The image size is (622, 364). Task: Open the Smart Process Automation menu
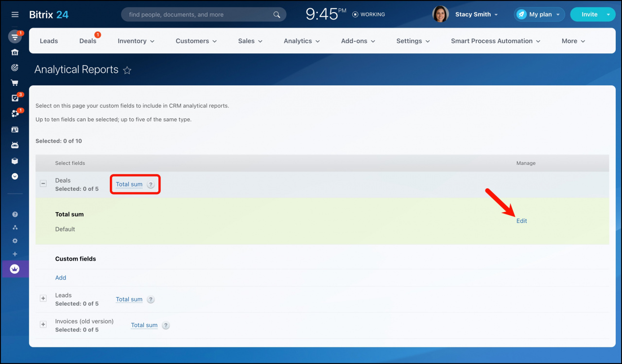click(496, 41)
